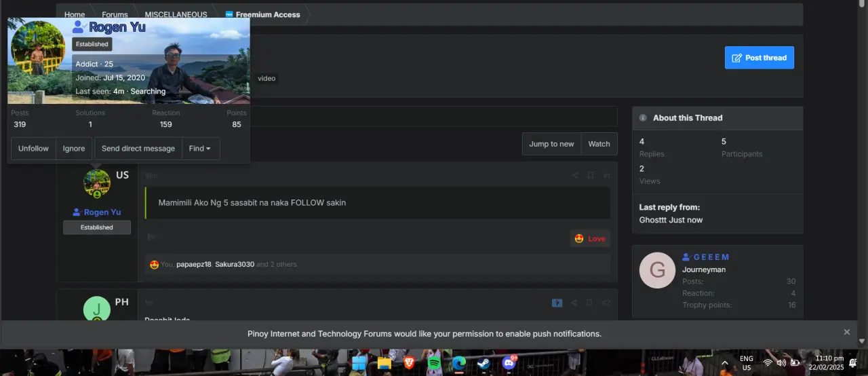Open Ghosttt last reply user link

point(654,220)
